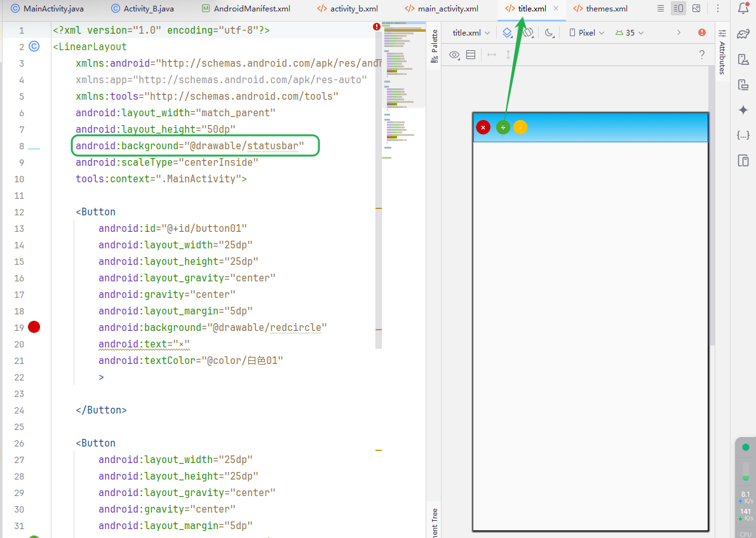
Task: Open the Notifications bell panel
Action: click(x=743, y=9)
